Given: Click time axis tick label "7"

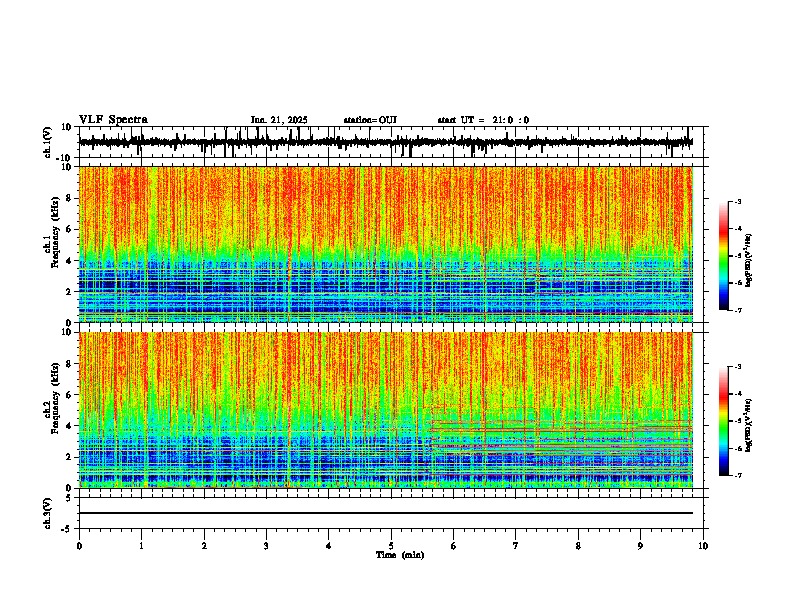Looking at the screenshot, I should (516, 546).
